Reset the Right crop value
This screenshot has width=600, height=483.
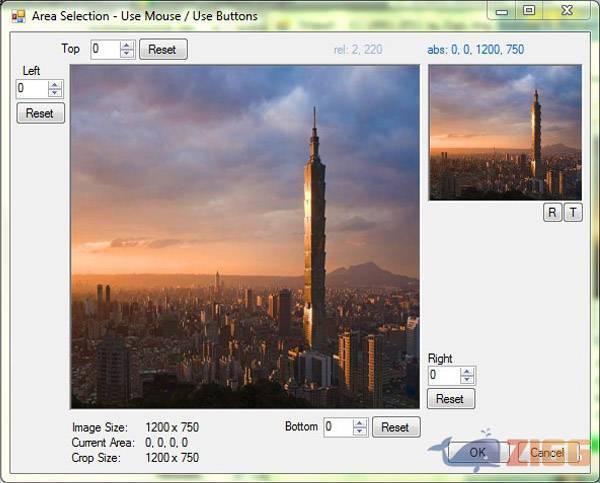[x=450, y=398]
